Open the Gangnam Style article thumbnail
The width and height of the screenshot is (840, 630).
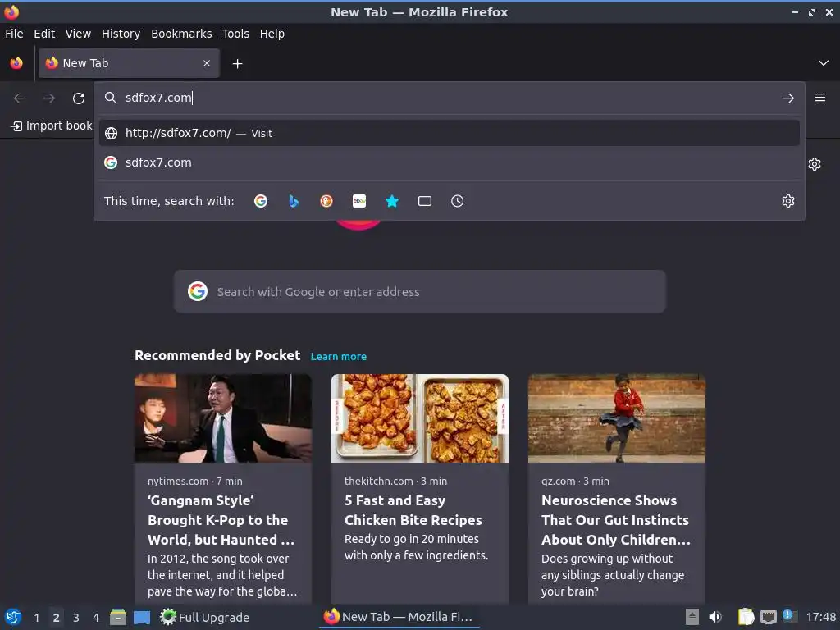pos(223,418)
